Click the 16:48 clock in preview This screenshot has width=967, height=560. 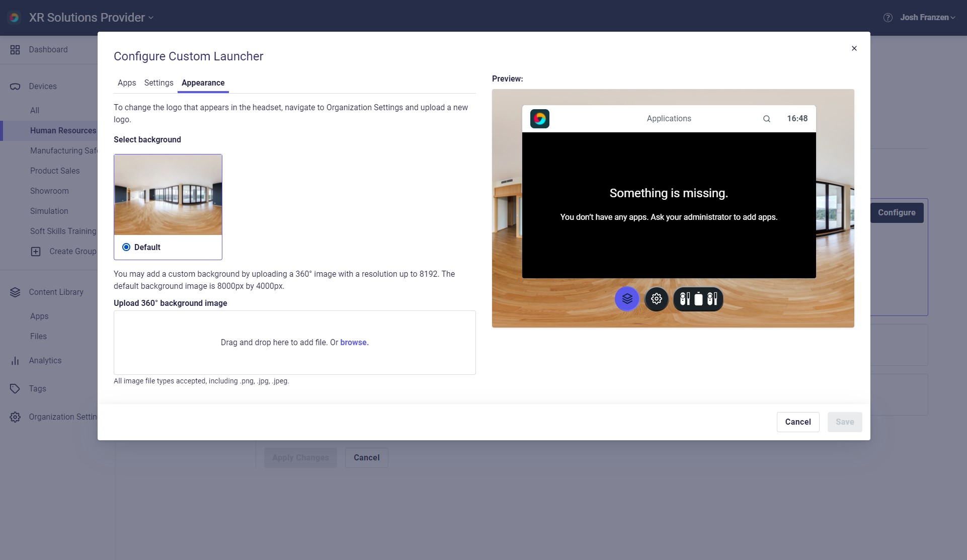tap(797, 119)
